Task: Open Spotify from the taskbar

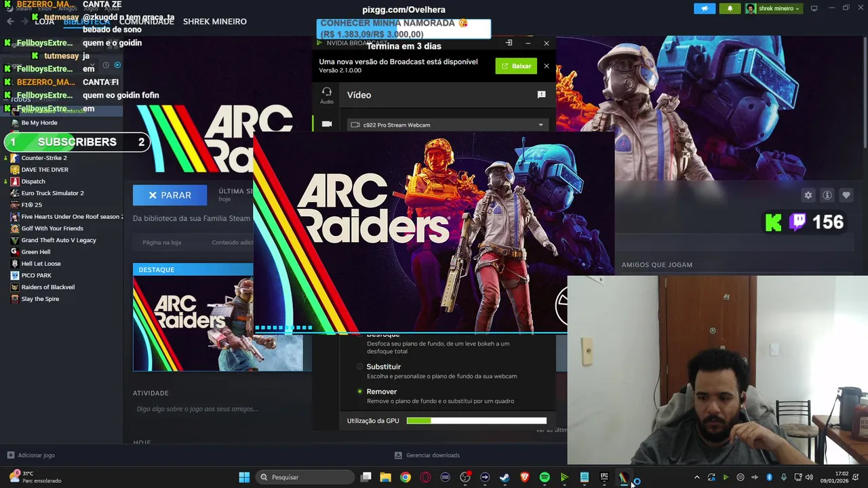Action: coord(545,477)
